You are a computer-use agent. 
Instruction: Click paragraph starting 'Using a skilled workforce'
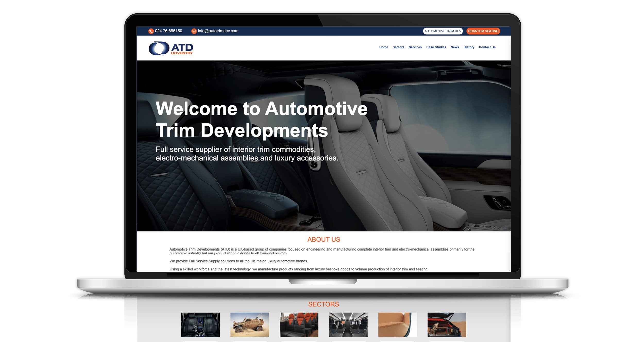click(299, 269)
